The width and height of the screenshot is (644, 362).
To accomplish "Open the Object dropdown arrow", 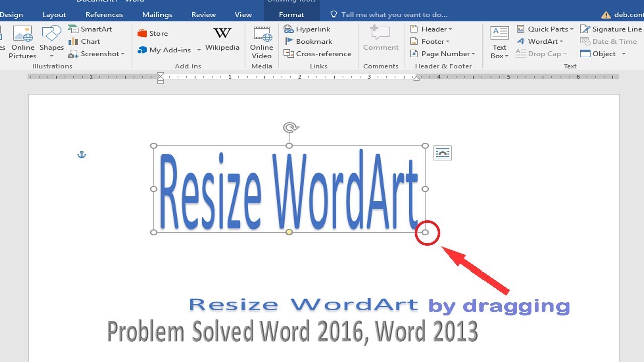I will point(624,54).
